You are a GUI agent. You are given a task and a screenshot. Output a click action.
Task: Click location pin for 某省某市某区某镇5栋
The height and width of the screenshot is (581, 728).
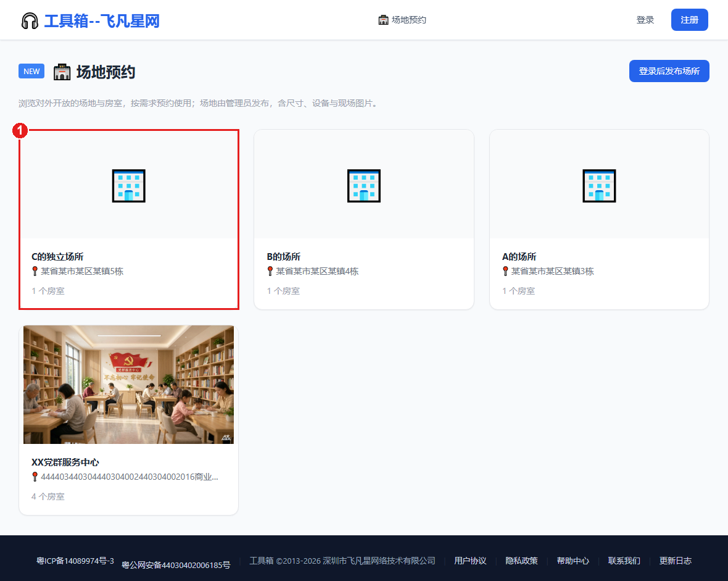35,271
